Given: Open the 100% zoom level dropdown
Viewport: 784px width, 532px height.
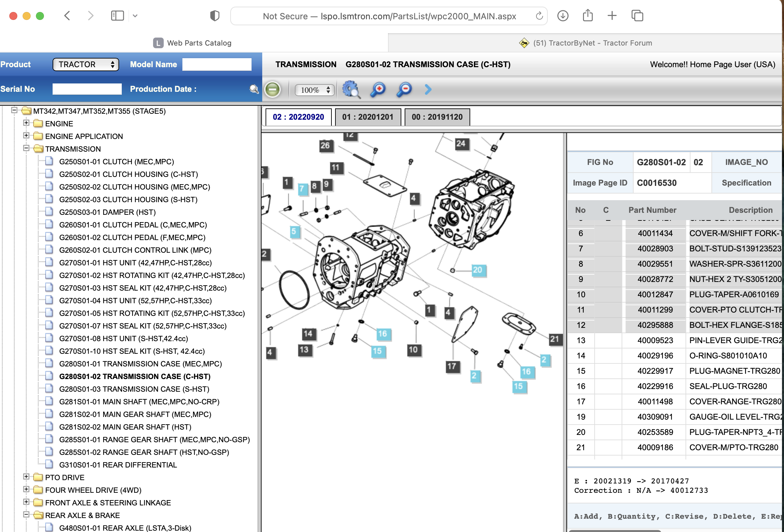Looking at the screenshot, I should 315,90.
